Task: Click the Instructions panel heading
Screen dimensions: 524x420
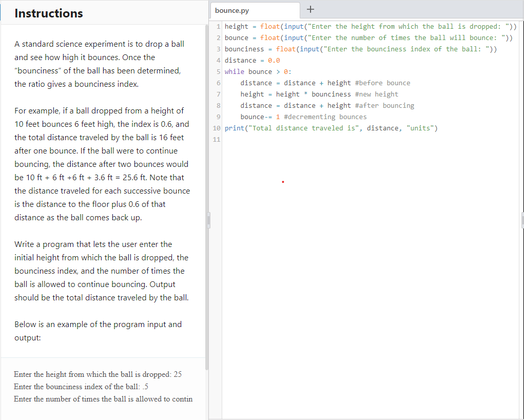Action: coord(48,13)
